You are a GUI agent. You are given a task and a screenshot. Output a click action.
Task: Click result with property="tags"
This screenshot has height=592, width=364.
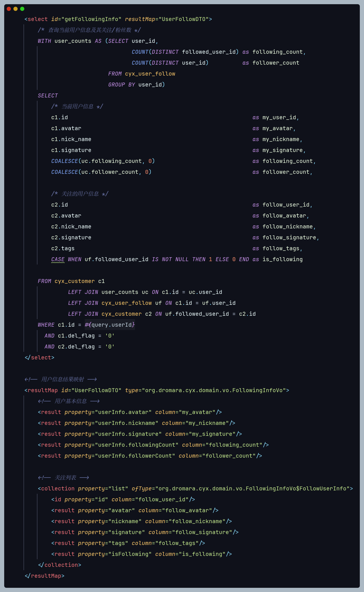pos(128,543)
